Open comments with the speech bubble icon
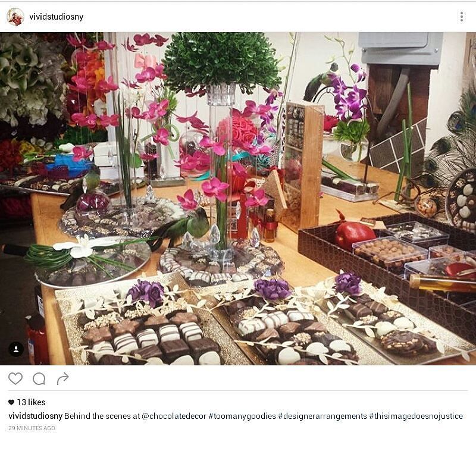476x476 pixels. point(39,378)
